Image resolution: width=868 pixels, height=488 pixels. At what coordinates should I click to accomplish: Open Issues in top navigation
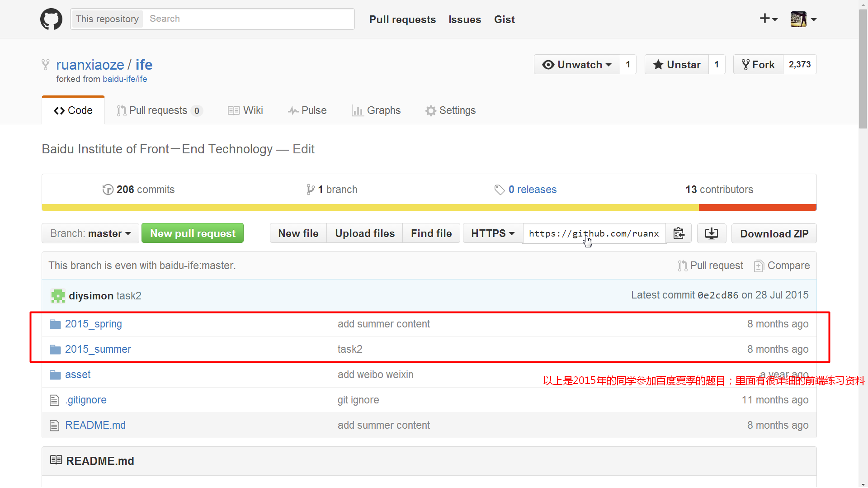[465, 19]
